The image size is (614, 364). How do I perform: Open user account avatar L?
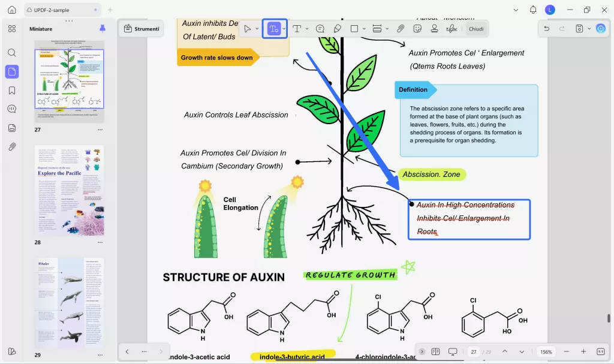(x=550, y=10)
